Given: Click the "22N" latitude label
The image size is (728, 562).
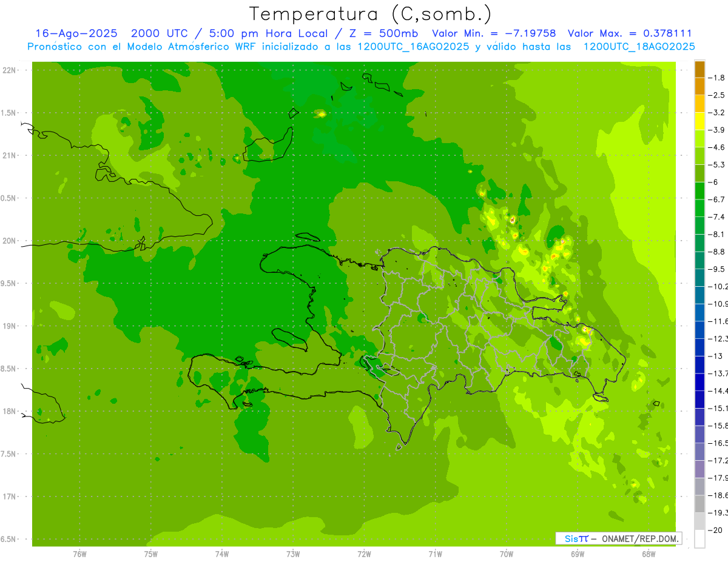Looking at the screenshot, I should 10,70.
